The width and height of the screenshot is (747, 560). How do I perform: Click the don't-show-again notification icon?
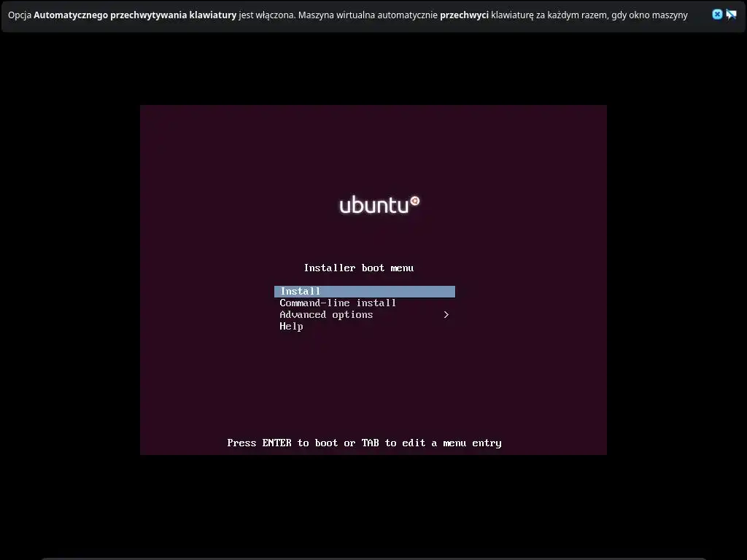(x=731, y=15)
